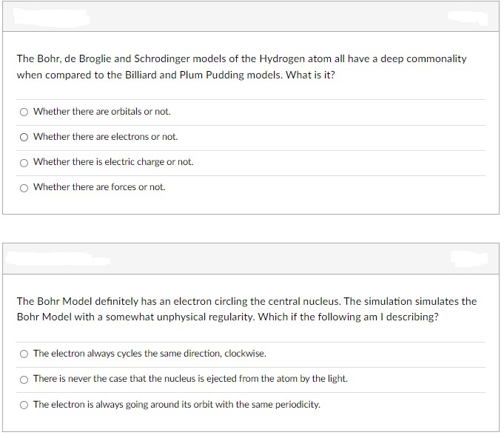The image size is (504, 438).
Task: Choose radio for 'nucleus is ejected from the atom' option
Action: pos(24,380)
